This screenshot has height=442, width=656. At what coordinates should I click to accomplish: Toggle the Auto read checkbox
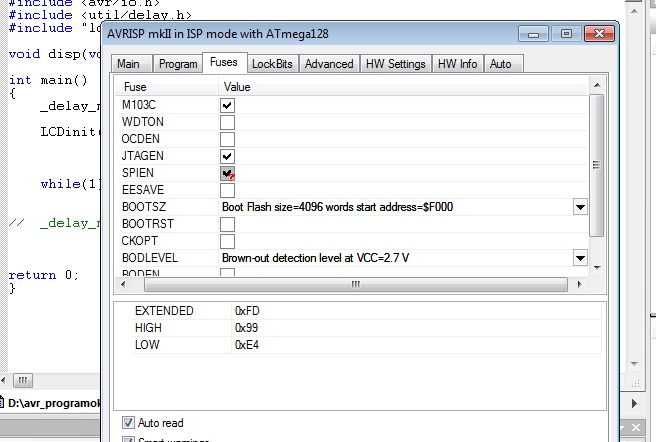point(128,423)
